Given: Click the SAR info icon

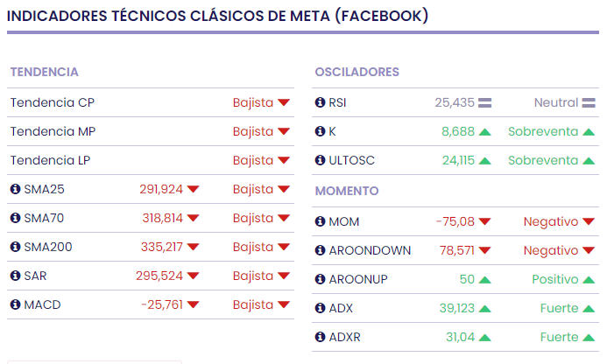Looking at the screenshot, I should [15, 276].
